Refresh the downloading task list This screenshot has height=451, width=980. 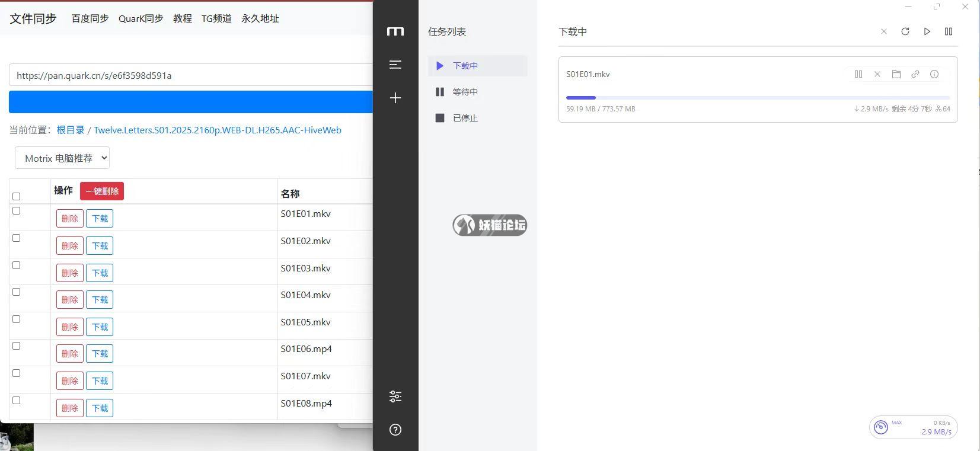coord(905,31)
